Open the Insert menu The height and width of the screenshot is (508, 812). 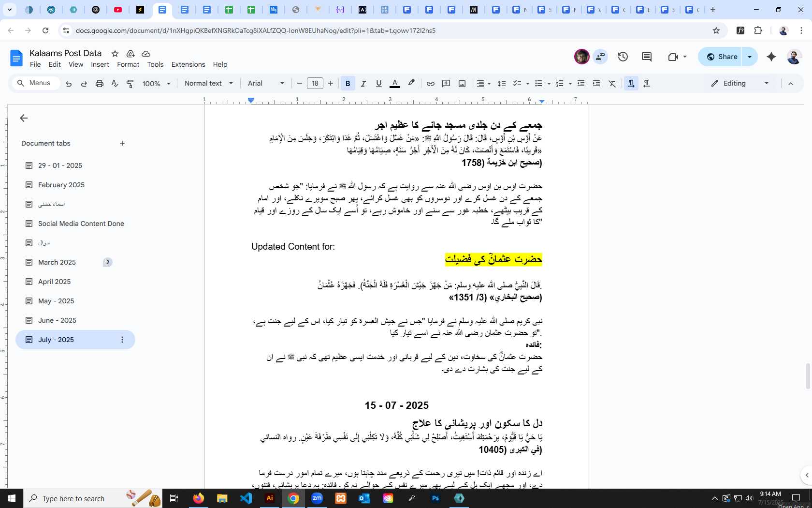click(100, 64)
